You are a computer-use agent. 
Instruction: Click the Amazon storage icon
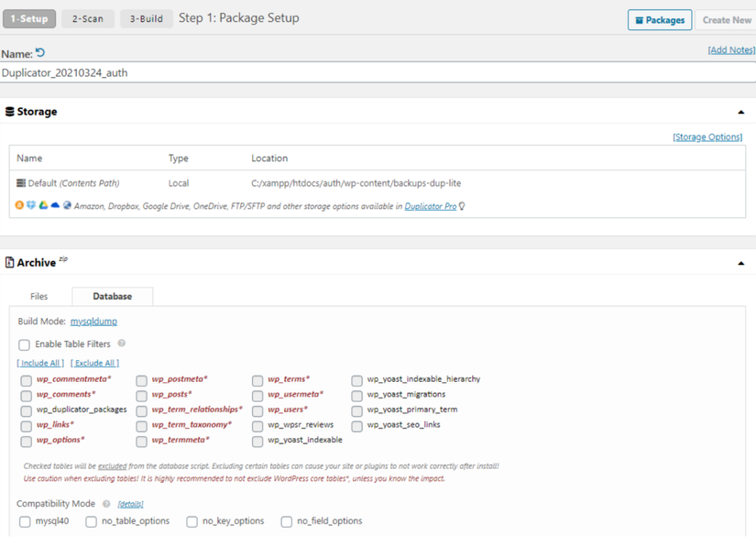pos(19,205)
